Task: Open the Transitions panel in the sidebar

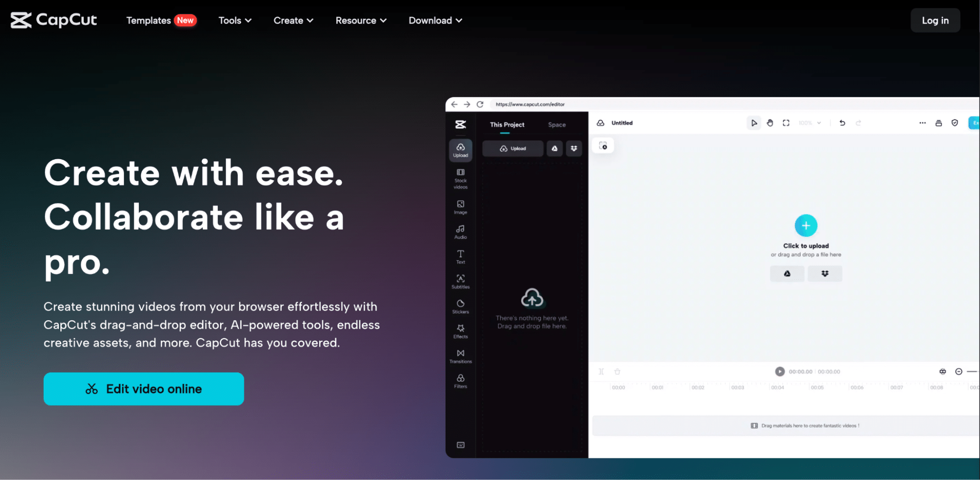Action: tap(460, 357)
